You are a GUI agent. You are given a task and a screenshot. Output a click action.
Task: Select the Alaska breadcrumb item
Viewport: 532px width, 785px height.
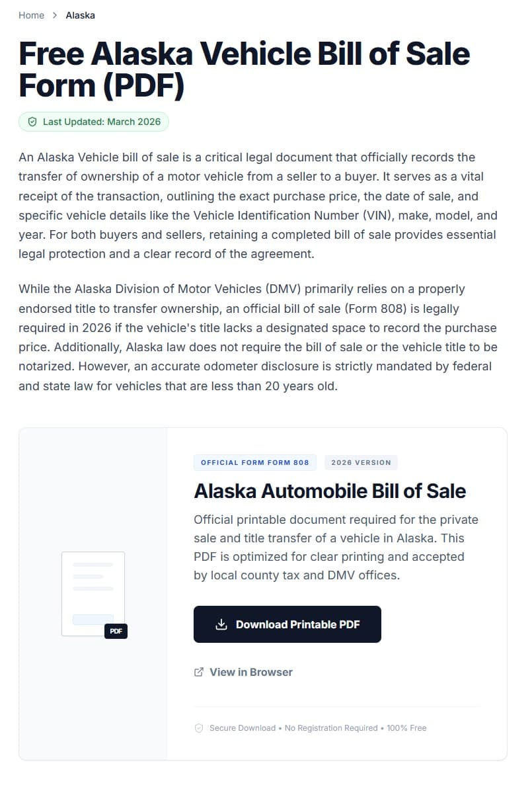click(80, 15)
